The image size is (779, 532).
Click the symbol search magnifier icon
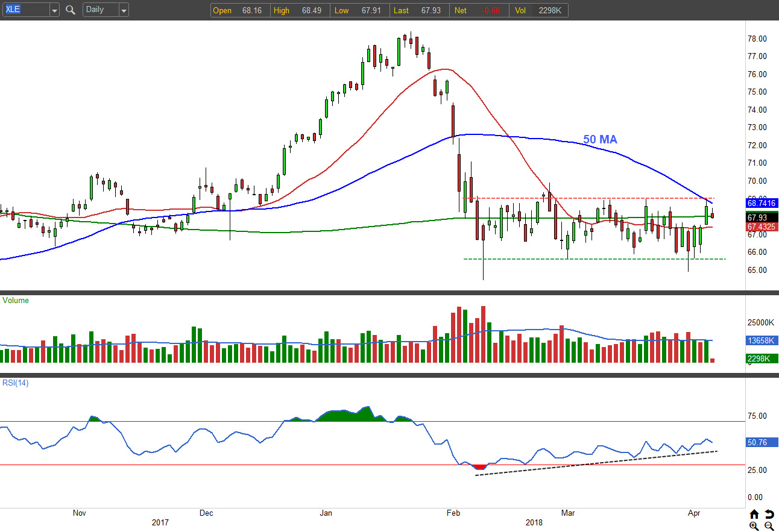click(x=71, y=10)
